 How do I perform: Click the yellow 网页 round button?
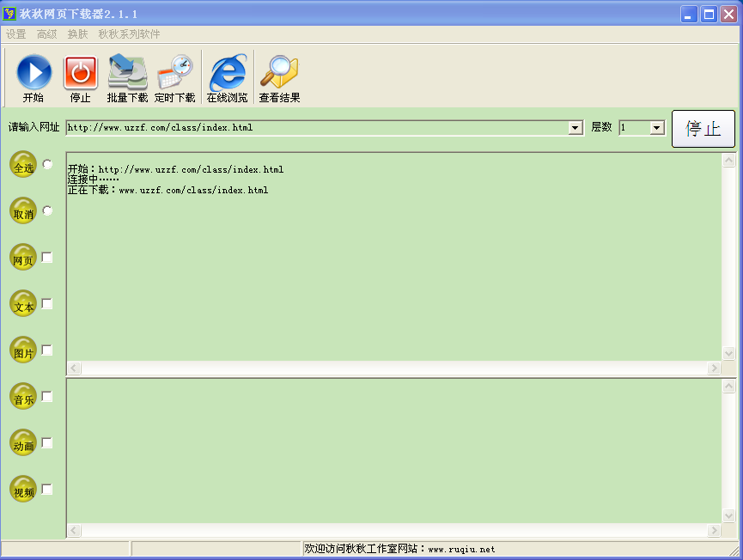pyautogui.click(x=23, y=258)
